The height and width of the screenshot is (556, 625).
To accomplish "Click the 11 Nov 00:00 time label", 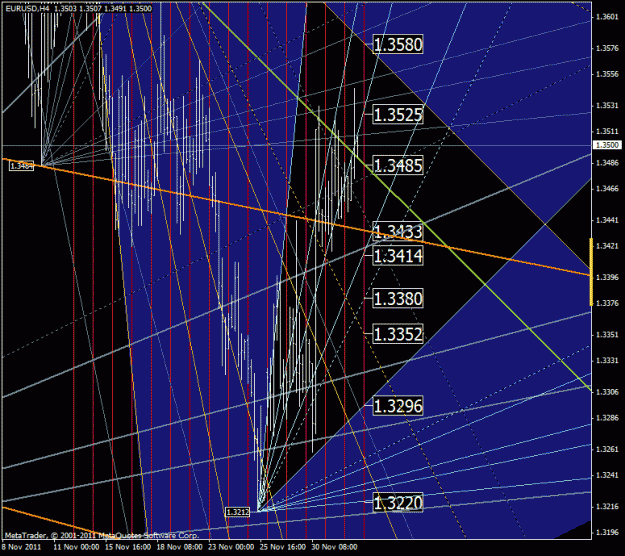I will pyautogui.click(x=76, y=547).
